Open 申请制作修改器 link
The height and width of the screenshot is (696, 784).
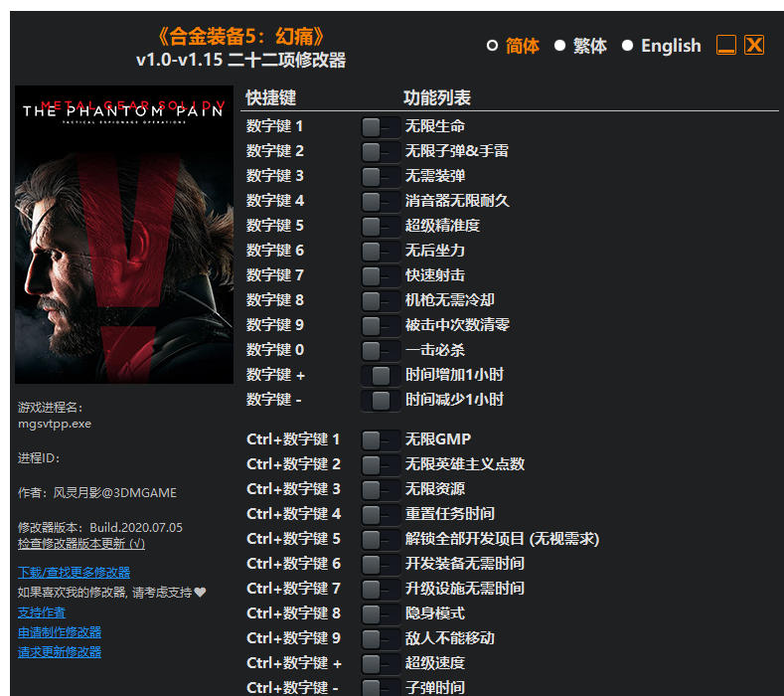60,632
